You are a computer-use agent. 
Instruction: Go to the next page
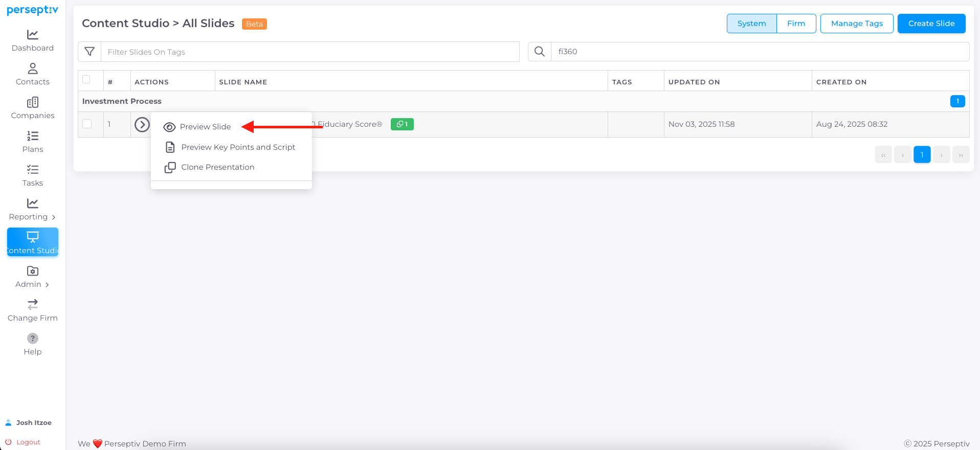[x=942, y=154]
